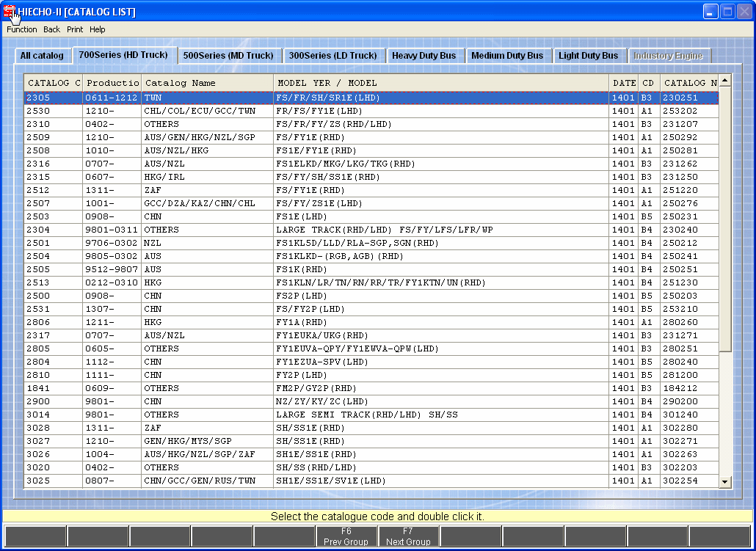Viewport: 756px width, 551px height.
Task: Click the scrollbar up arrow
Action: click(725, 81)
